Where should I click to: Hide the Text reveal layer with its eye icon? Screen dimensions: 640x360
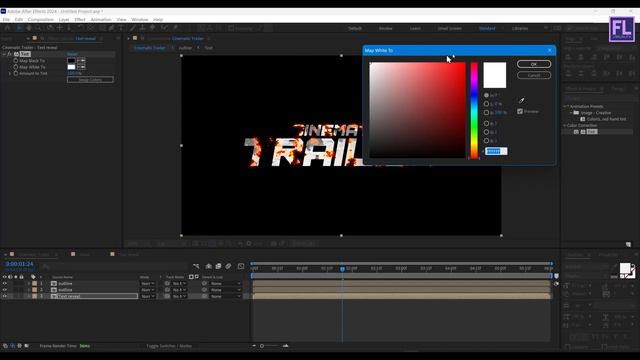[4, 296]
